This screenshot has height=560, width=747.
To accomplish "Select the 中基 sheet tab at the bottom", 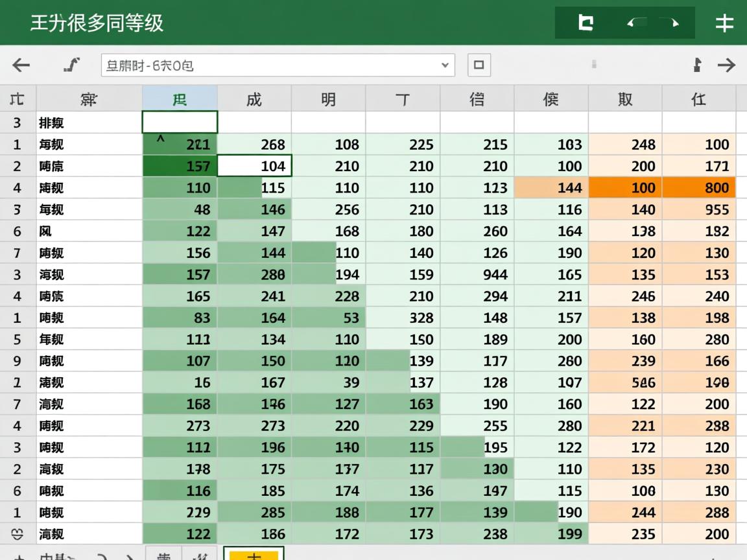I will (55, 556).
